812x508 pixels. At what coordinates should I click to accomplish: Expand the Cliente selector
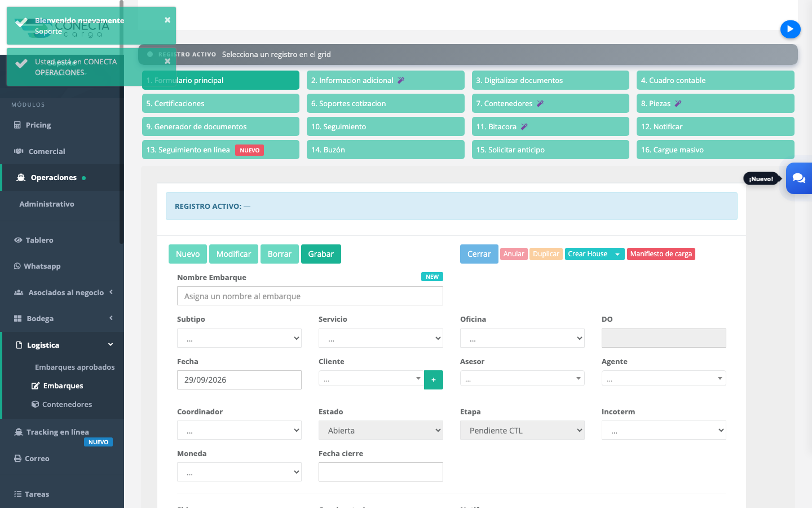point(371,378)
